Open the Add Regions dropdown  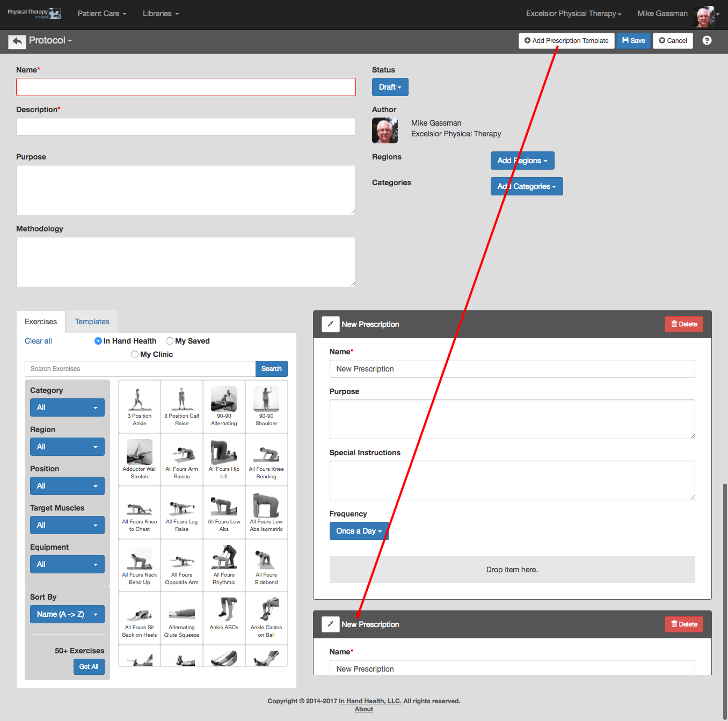point(522,161)
